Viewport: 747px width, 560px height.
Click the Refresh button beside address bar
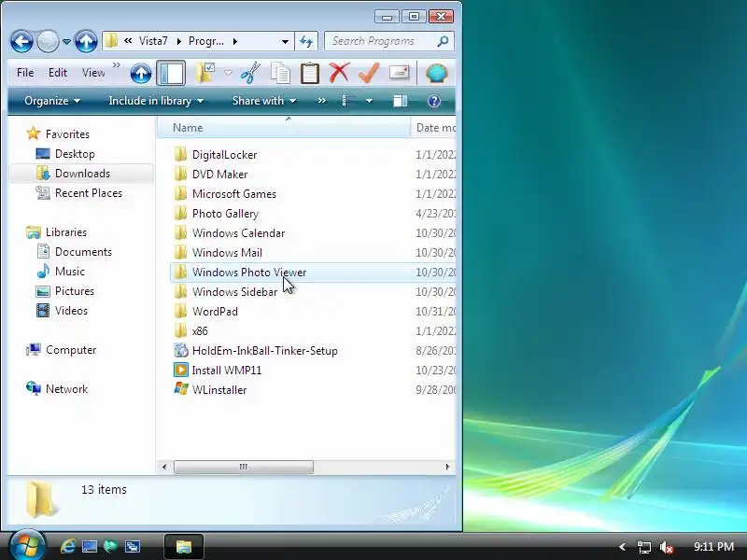tap(306, 41)
